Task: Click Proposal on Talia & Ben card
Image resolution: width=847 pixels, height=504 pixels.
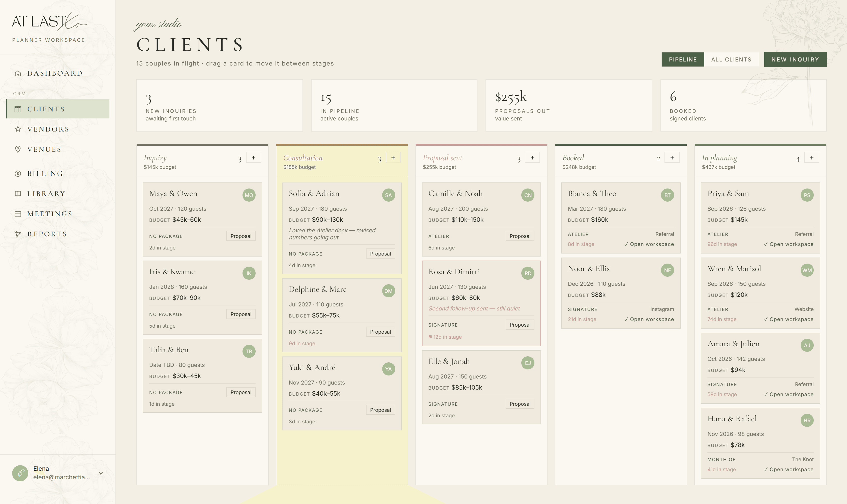Action: pos(241,392)
